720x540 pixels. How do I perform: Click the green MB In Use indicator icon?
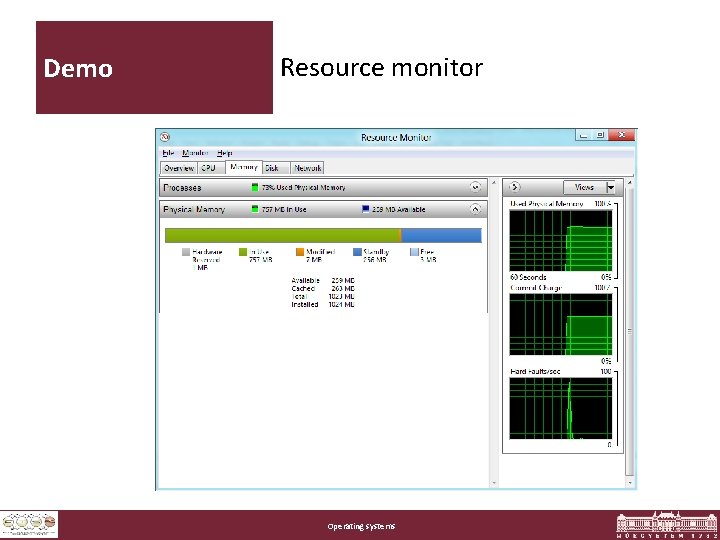click(x=255, y=209)
